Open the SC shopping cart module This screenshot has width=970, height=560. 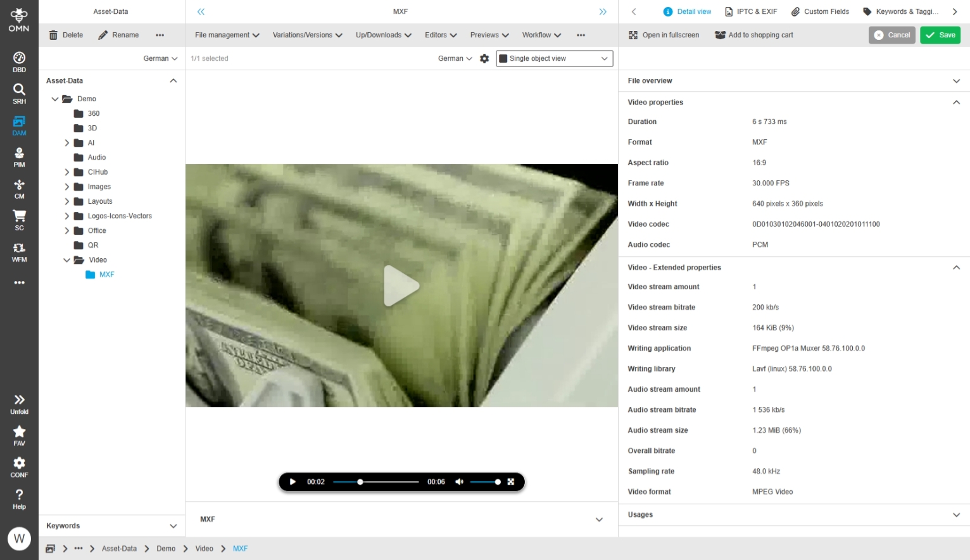pos(19,220)
